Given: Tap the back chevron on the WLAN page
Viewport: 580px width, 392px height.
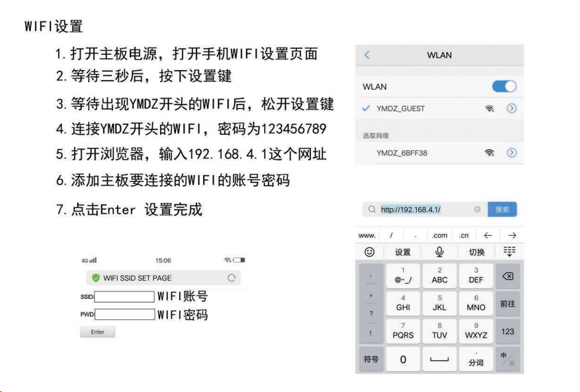Looking at the screenshot, I should pyautogui.click(x=366, y=54).
